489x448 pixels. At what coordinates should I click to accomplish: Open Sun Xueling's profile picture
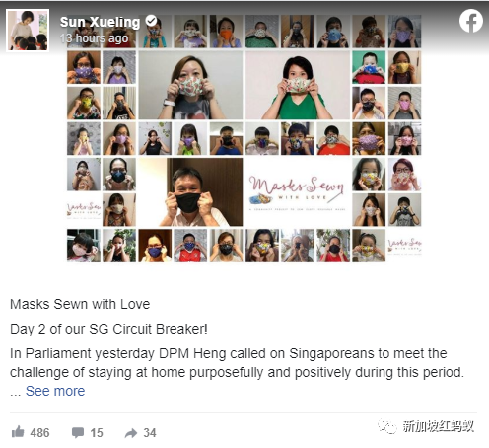click(28, 30)
